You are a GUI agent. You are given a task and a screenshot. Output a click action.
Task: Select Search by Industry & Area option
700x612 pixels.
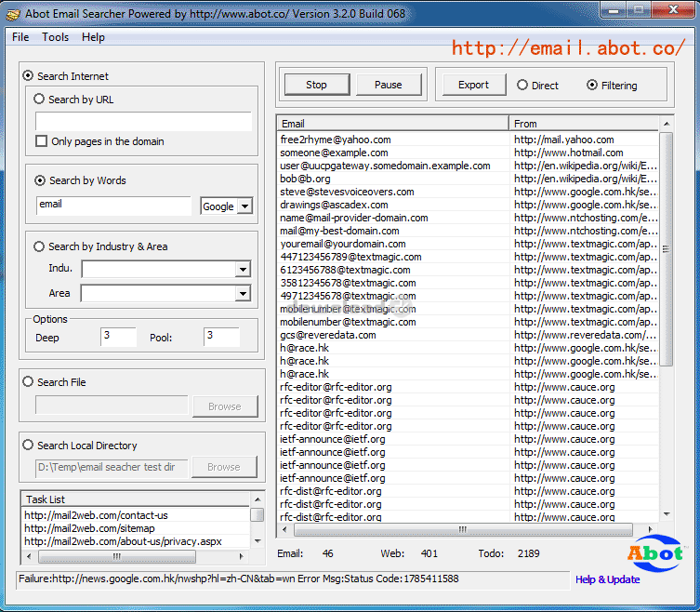(39, 246)
